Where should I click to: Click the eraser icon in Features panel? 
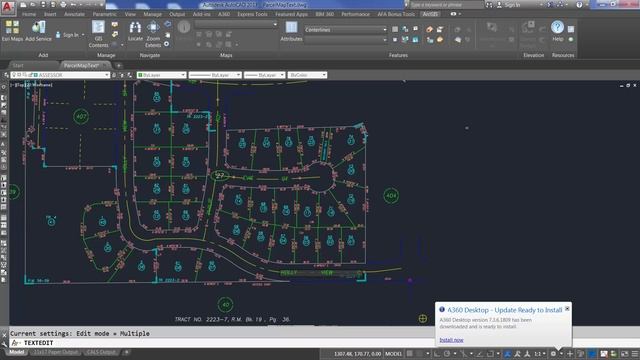click(429, 29)
